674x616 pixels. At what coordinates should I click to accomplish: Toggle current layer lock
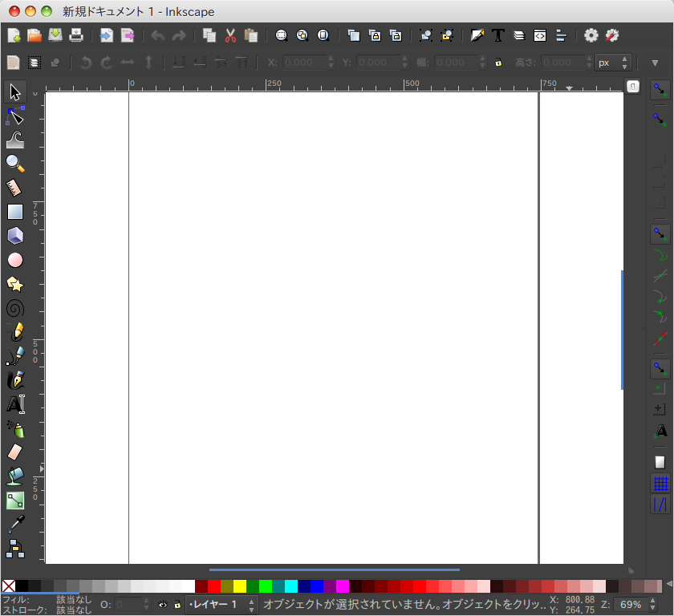click(177, 605)
